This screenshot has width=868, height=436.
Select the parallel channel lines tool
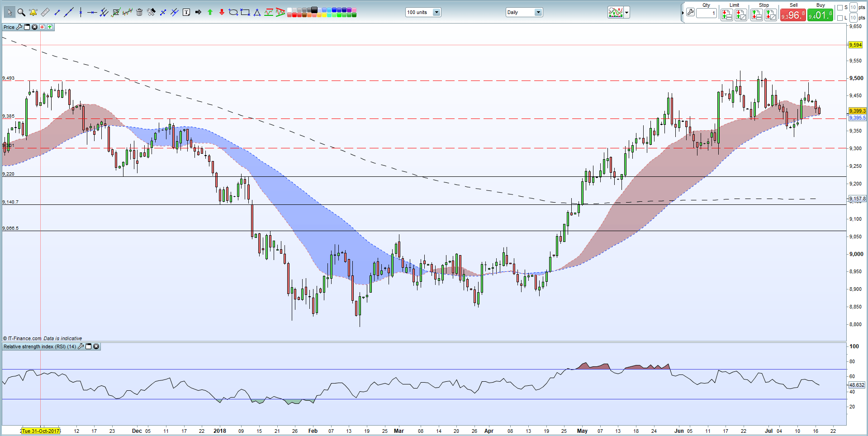(x=104, y=12)
